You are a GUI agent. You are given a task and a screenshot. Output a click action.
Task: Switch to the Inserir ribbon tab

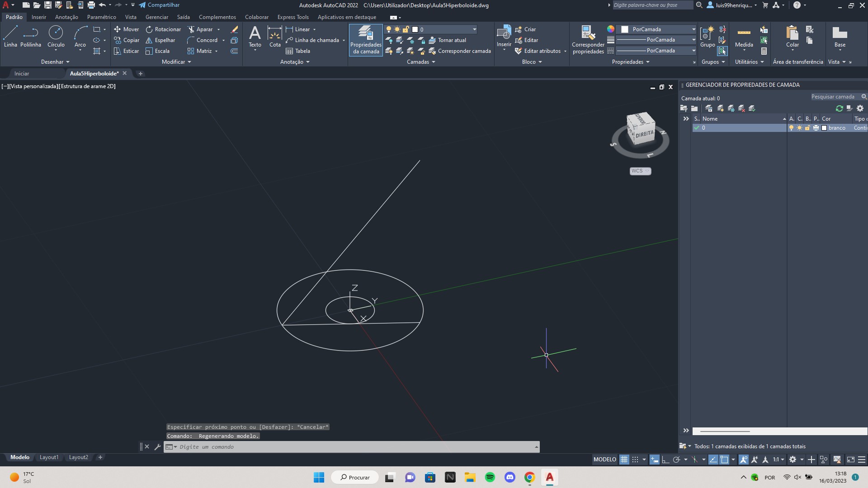coord(38,17)
